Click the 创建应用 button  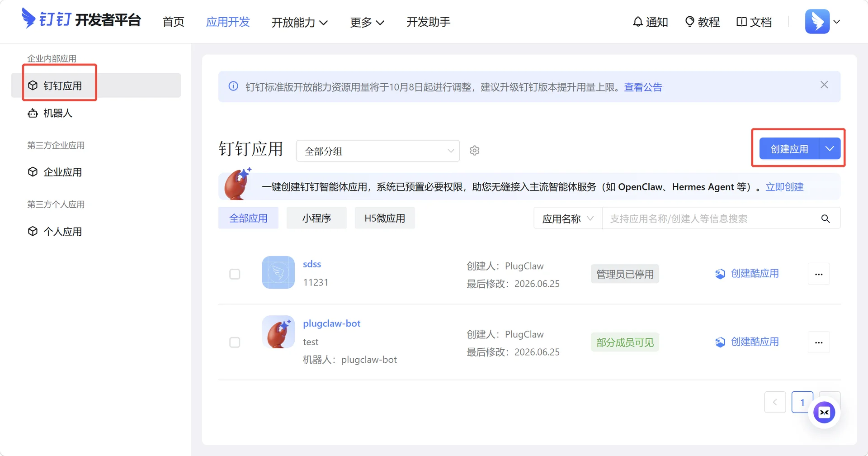pyautogui.click(x=789, y=148)
